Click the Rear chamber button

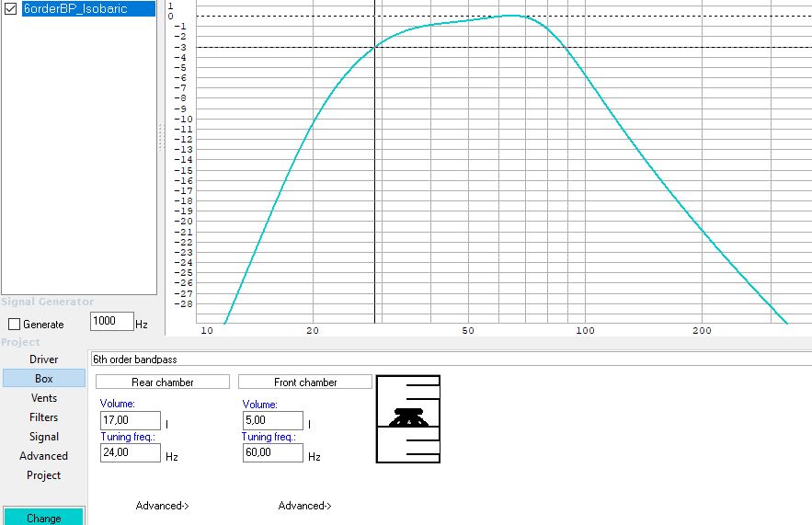163,382
